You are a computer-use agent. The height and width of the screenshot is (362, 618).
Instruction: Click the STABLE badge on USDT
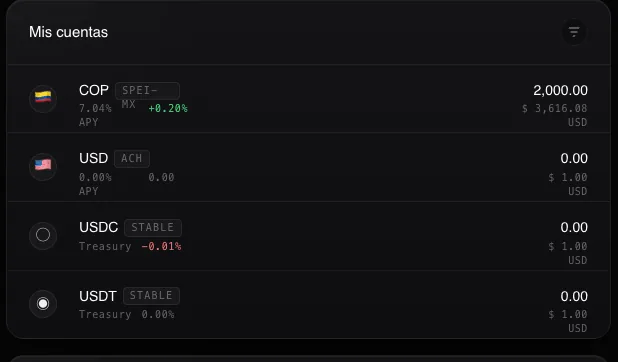(x=151, y=296)
